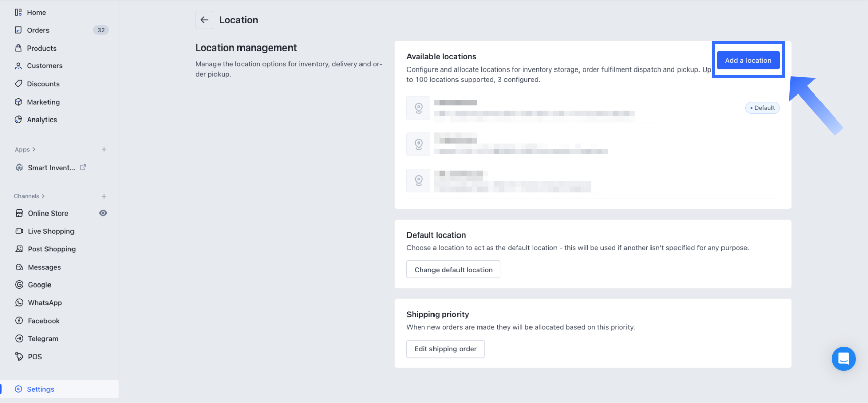Click the Telegram channel icon
The height and width of the screenshot is (403, 868).
(19, 339)
